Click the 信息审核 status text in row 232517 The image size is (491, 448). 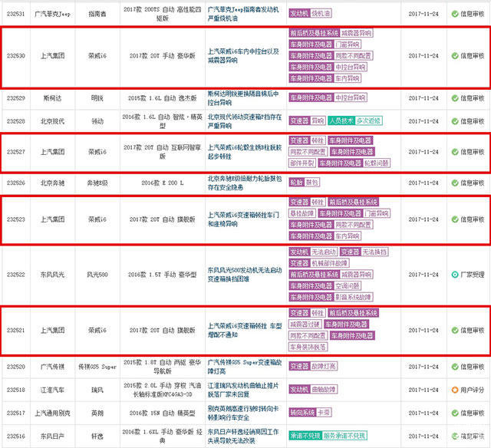pos(473,413)
